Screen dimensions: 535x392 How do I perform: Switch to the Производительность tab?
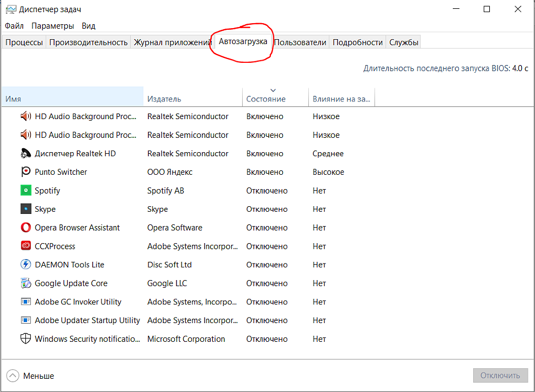88,42
